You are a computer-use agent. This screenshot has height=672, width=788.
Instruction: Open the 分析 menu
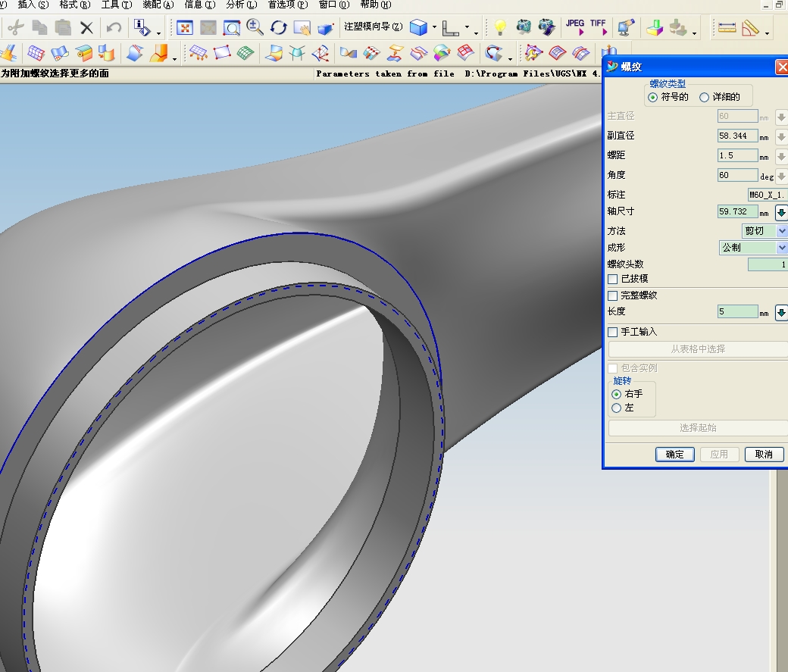pyautogui.click(x=241, y=5)
